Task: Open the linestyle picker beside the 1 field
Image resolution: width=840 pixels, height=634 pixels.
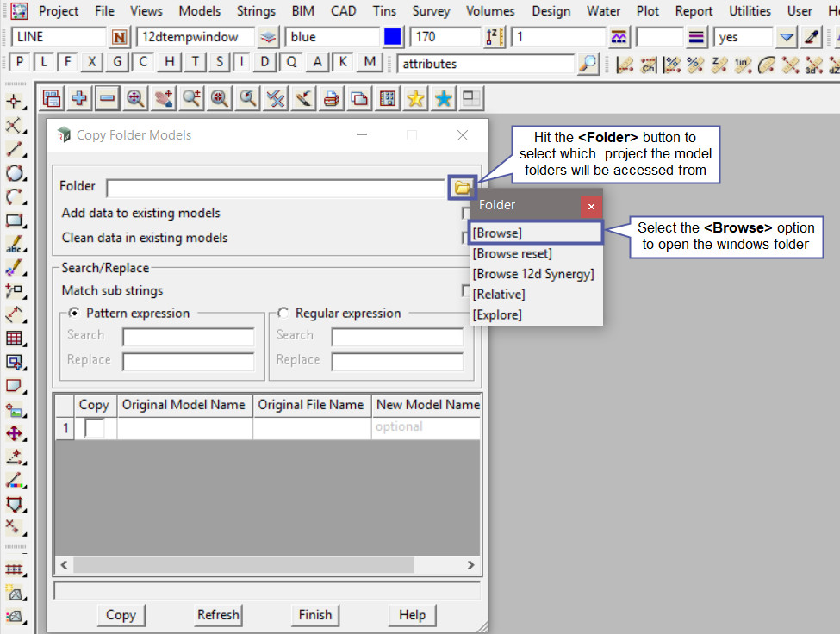Action: point(618,38)
